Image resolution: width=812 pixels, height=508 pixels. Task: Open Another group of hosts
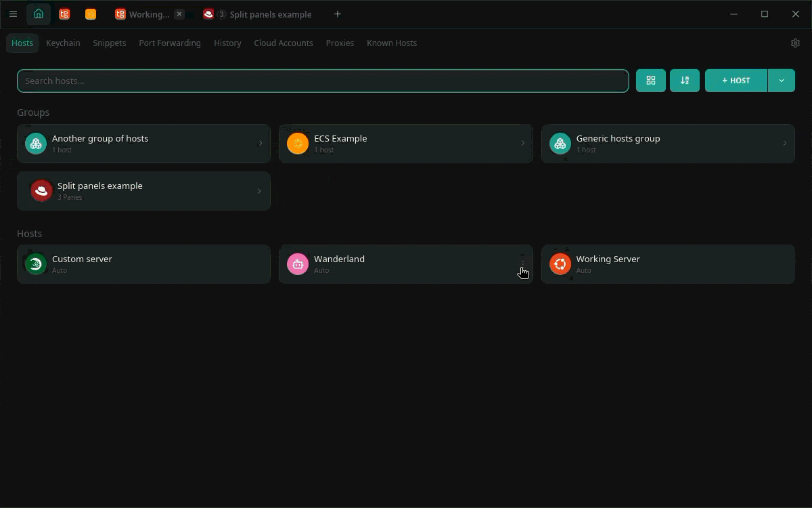tap(143, 144)
